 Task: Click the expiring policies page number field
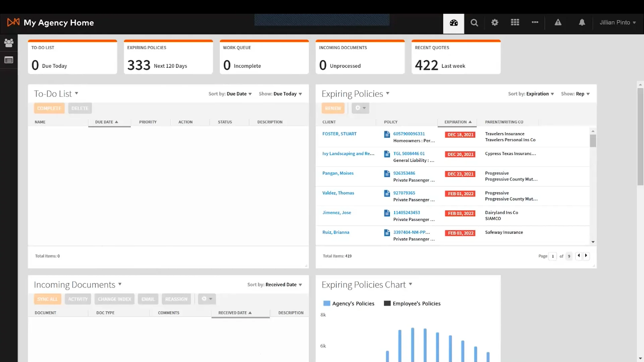coord(552,256)
